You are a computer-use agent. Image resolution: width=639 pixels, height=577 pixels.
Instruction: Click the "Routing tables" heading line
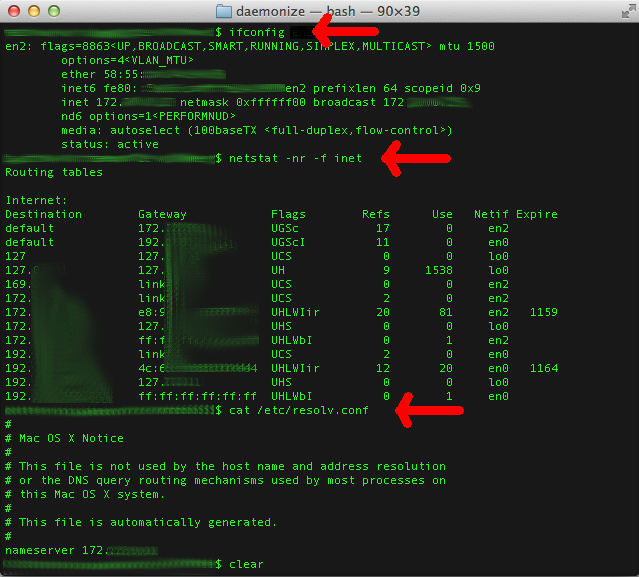pos(54,172)
